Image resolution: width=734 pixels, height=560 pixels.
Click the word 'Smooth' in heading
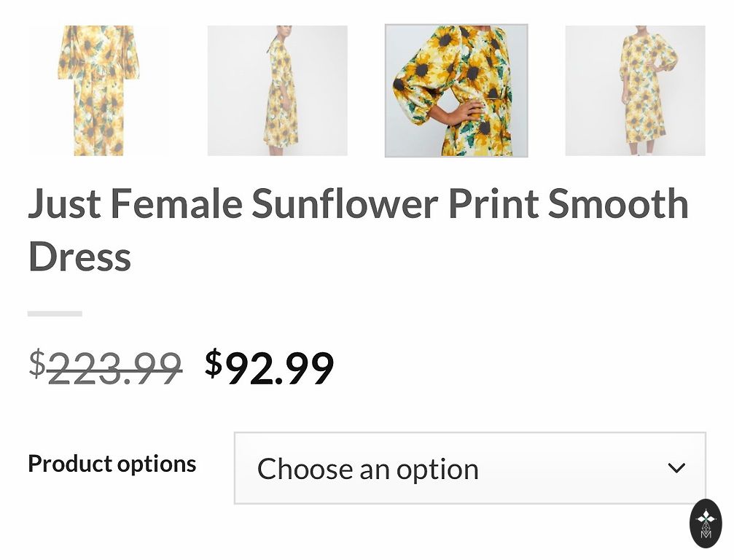tap(617, 204)
